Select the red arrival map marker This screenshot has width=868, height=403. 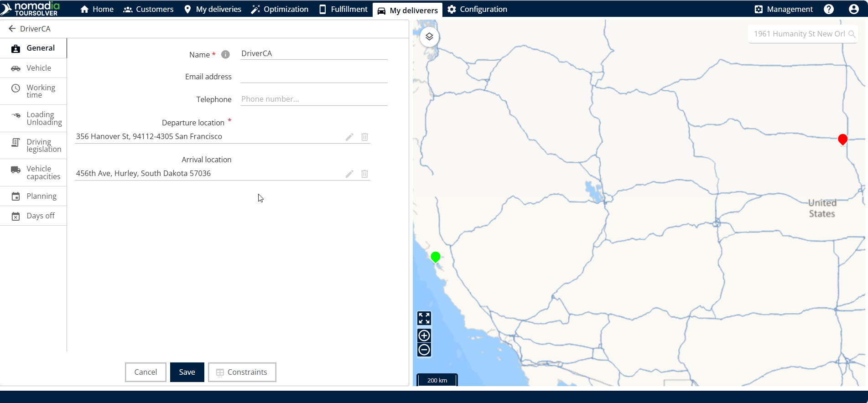[x=842, y=139]
